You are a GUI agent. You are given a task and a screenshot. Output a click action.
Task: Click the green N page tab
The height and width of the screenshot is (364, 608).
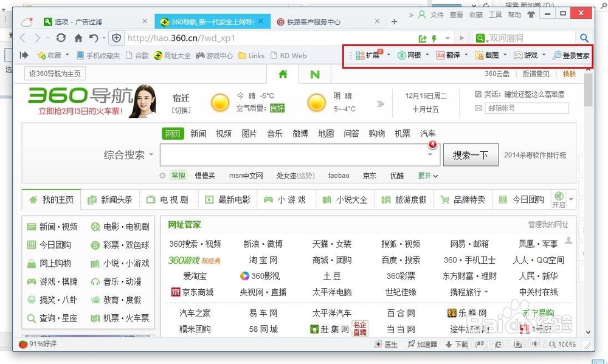point(315,74)
